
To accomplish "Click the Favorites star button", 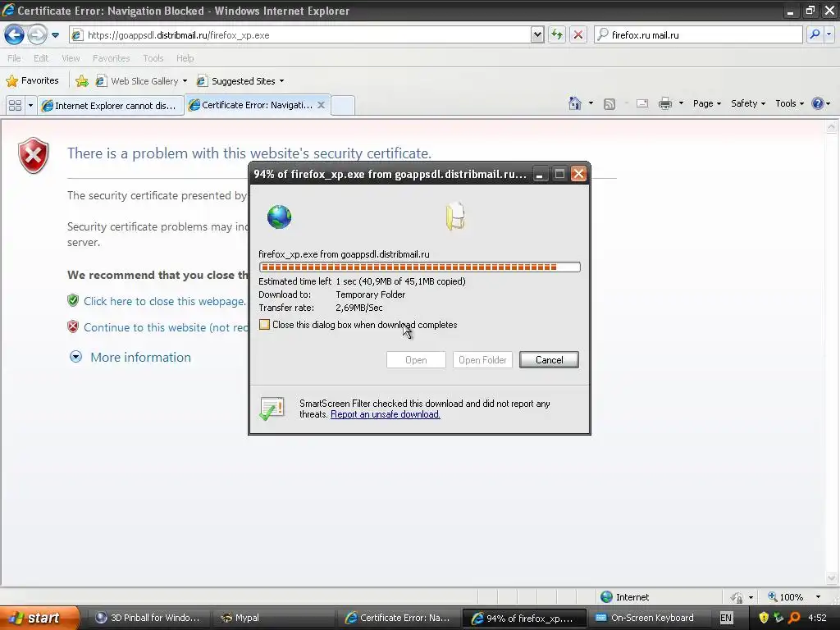I will 32,81.
